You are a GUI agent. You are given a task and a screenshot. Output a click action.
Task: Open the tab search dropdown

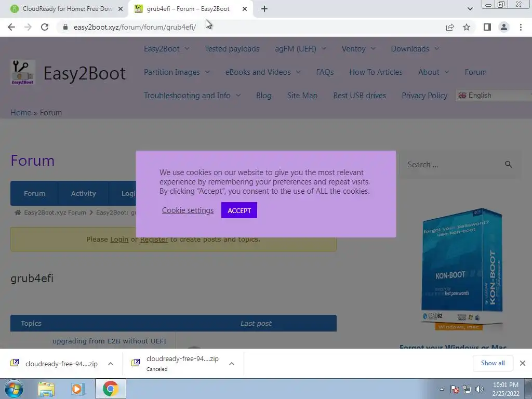click(x=470, y=9)
